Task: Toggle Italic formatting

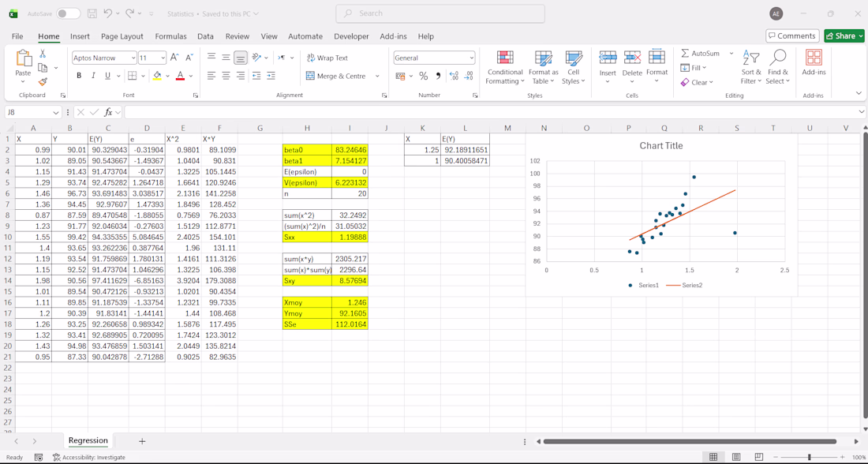Action: (x=94, y=76)
